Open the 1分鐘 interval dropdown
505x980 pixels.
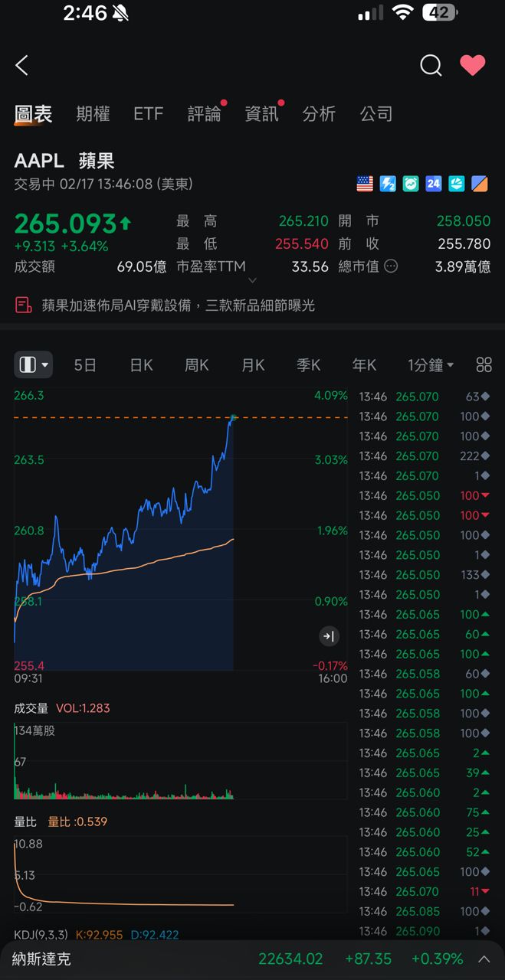tap(431, 365)
